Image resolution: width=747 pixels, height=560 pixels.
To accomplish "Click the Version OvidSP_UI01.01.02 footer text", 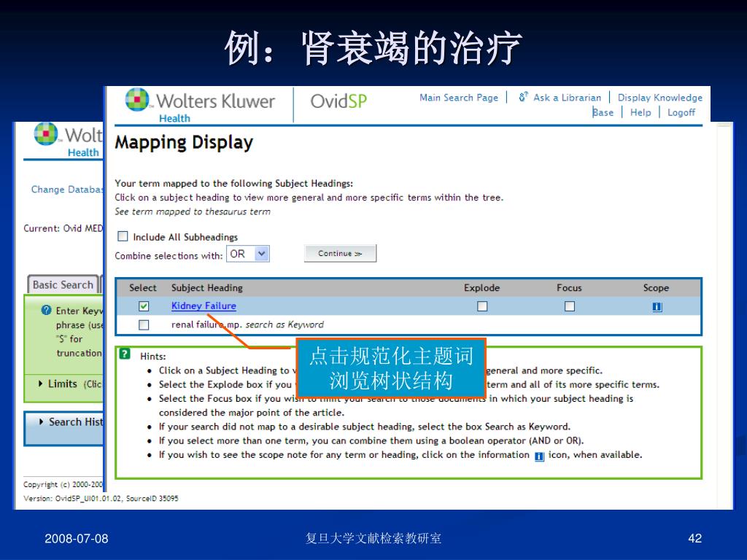I will 101,499.
